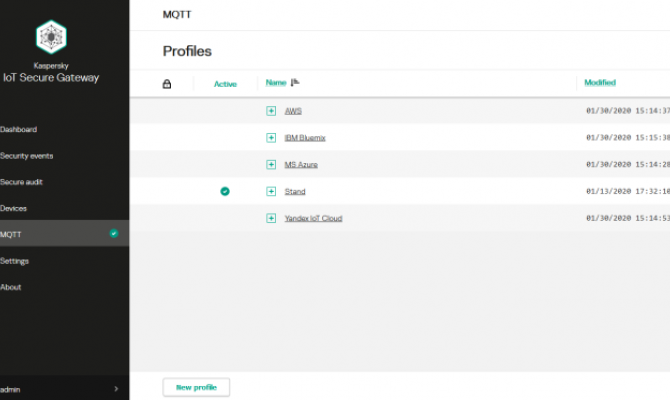Go to Security events
The image size is (670, 400).
pos(26,156)
